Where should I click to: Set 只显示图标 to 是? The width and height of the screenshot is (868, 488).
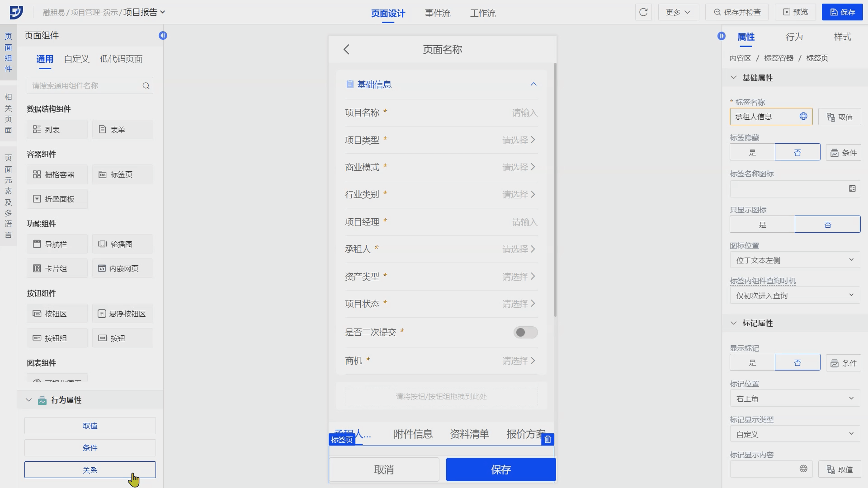(762, 225)
